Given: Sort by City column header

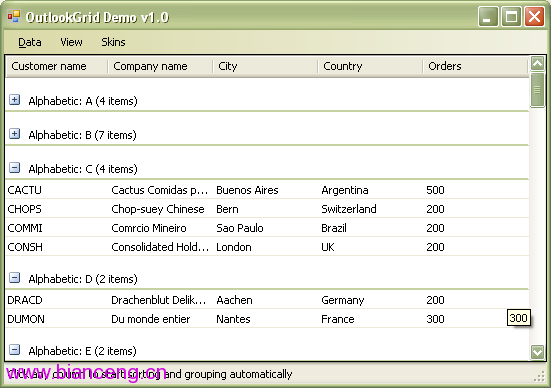Looking at the screenshot, I should coord(265,66).
